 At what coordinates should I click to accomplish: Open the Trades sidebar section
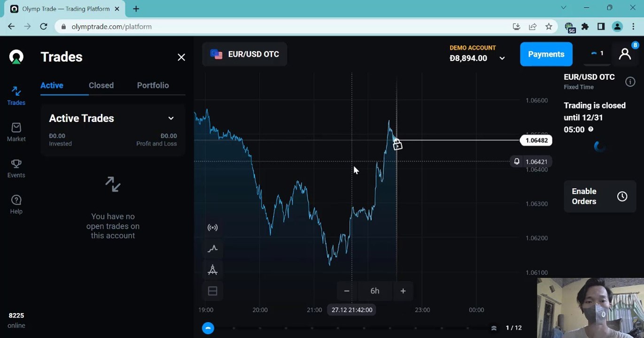coord(16,96)
